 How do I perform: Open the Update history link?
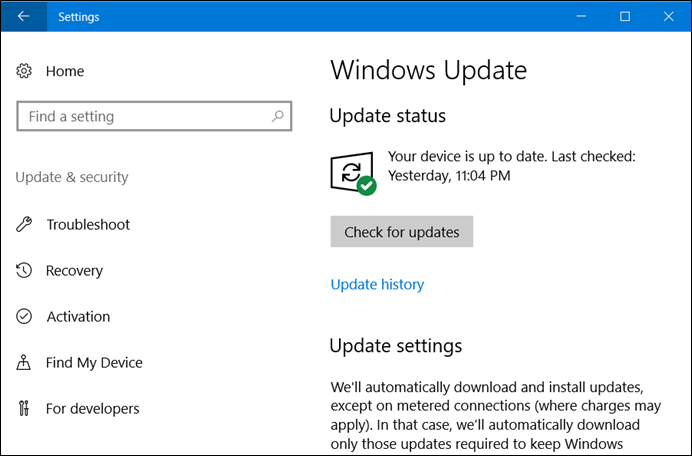[377, 284]
